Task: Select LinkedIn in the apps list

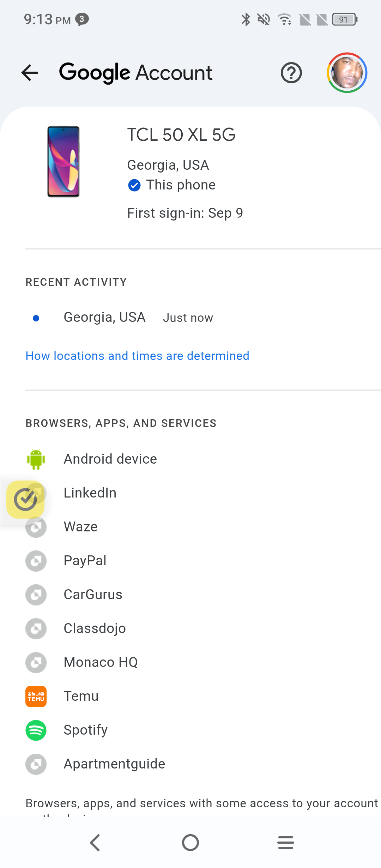Action: click(90, 493)
